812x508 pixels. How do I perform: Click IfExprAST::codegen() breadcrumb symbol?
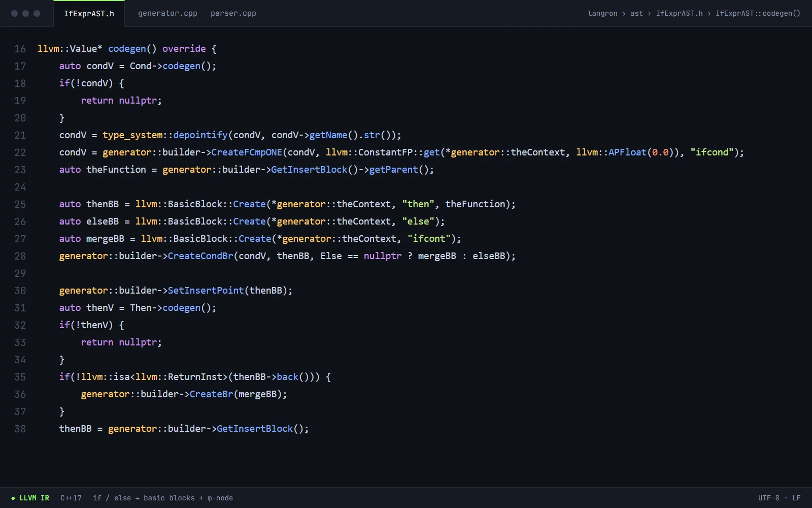[758, 14]
